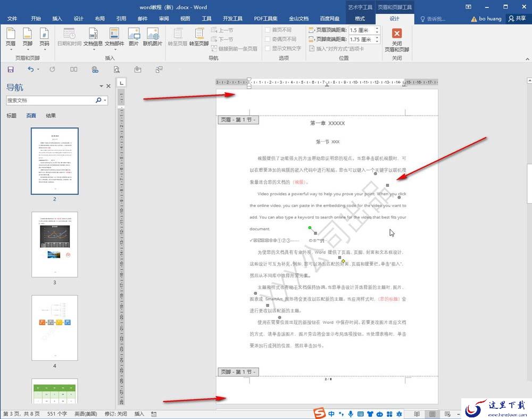Click 551 个字 word count
The image size is (532, 419).
click(x=57, y=414)
